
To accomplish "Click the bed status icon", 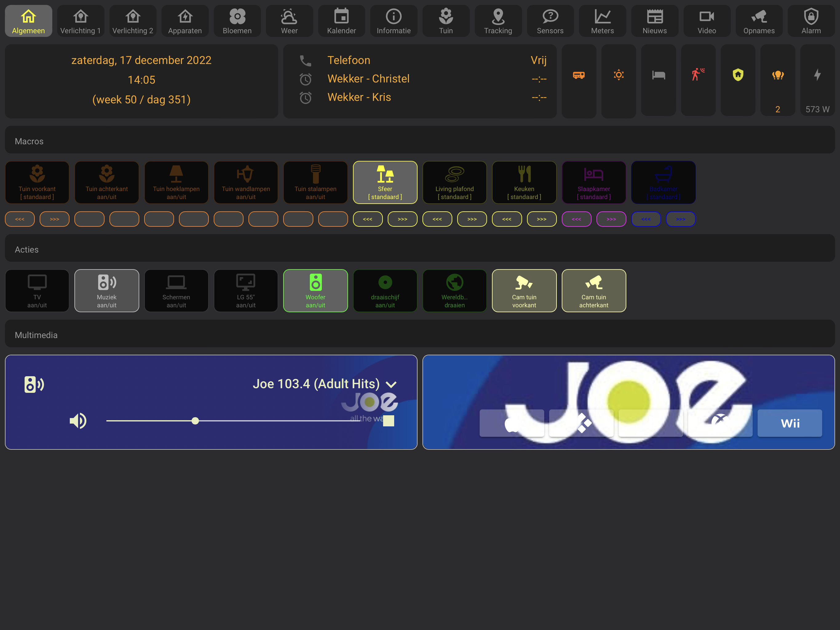I will (x=659, y=75).
